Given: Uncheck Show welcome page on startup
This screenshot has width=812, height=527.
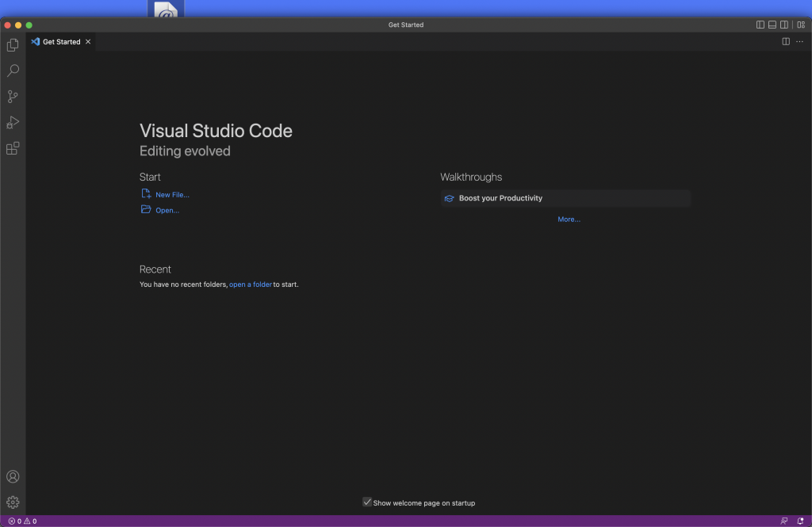Looking at the screenshot, I should click(367, 502).
